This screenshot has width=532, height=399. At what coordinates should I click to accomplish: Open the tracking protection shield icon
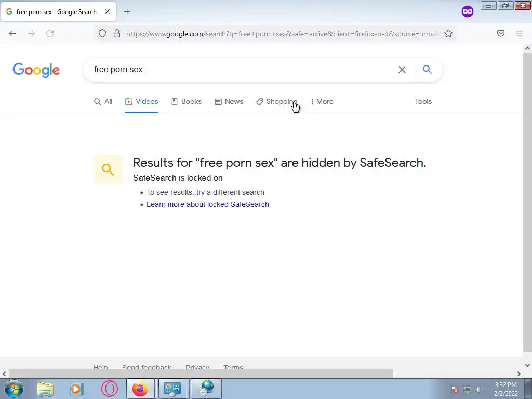[x=102, y=33]
